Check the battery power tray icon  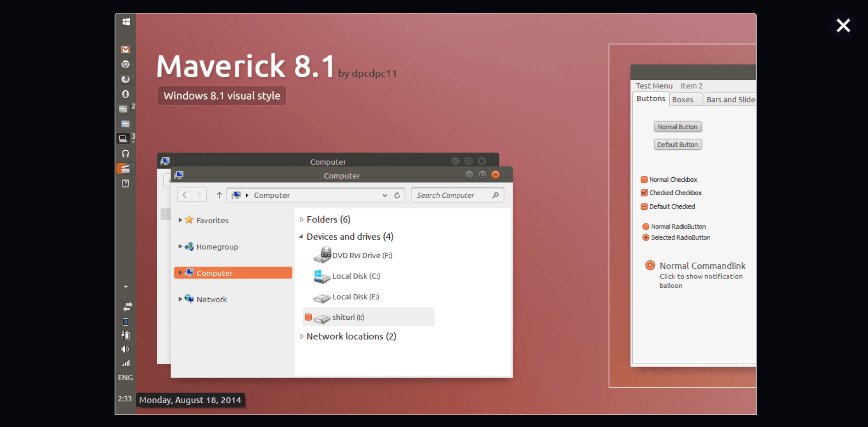click(x=126, y=335)
